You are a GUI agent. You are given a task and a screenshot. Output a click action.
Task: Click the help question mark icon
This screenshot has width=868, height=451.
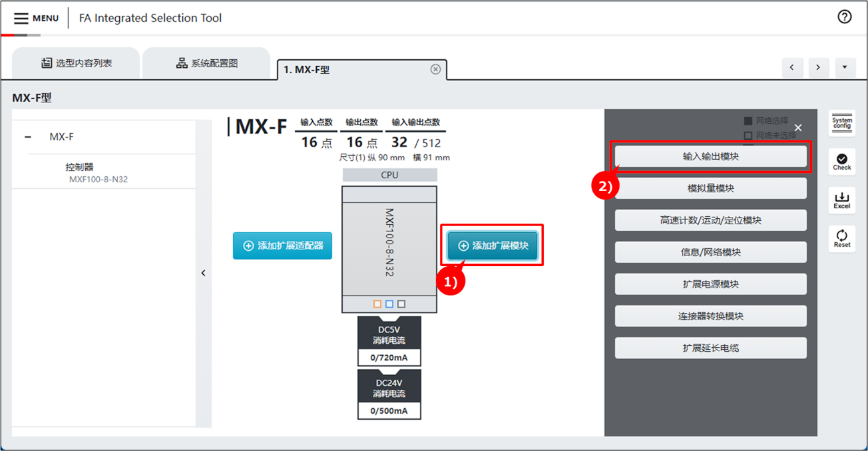tap(844, 17)
